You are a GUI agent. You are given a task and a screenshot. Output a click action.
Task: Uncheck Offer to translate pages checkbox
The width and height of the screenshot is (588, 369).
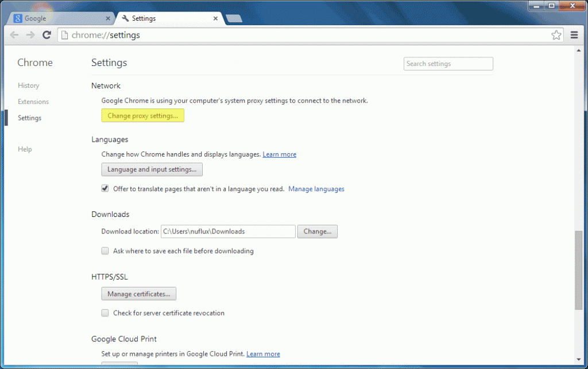(x=105, y=188)
